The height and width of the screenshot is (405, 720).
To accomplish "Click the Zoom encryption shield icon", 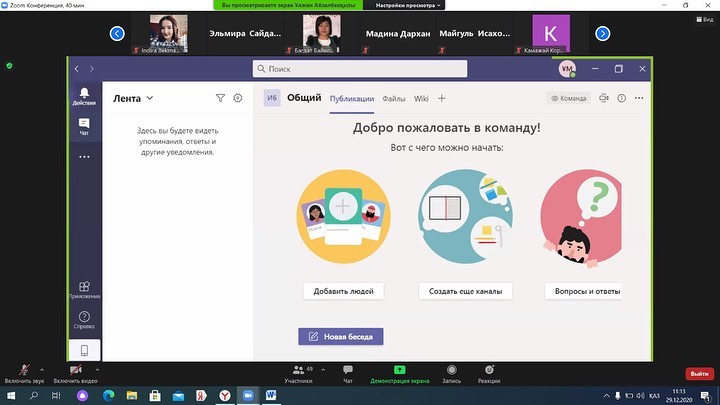I will (x=9, y=66).
